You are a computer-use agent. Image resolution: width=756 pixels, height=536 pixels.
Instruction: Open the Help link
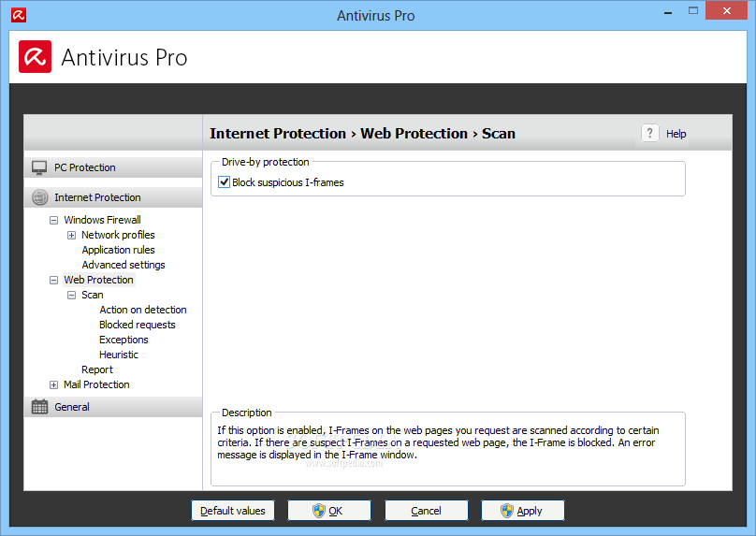pos(676,134)
